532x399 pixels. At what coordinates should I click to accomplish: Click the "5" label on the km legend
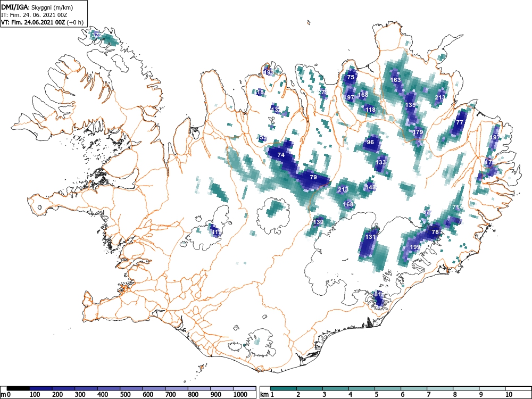377,395
